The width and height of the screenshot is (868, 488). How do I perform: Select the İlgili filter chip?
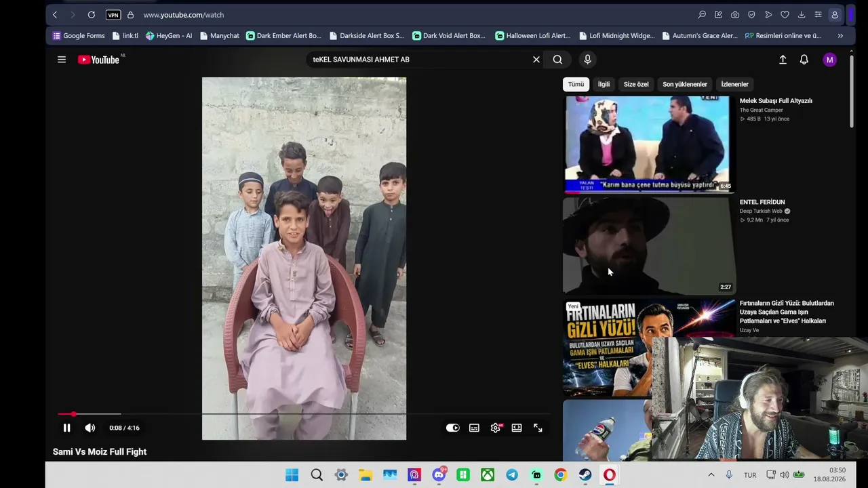pyautogui.click(x=604, y=84)
